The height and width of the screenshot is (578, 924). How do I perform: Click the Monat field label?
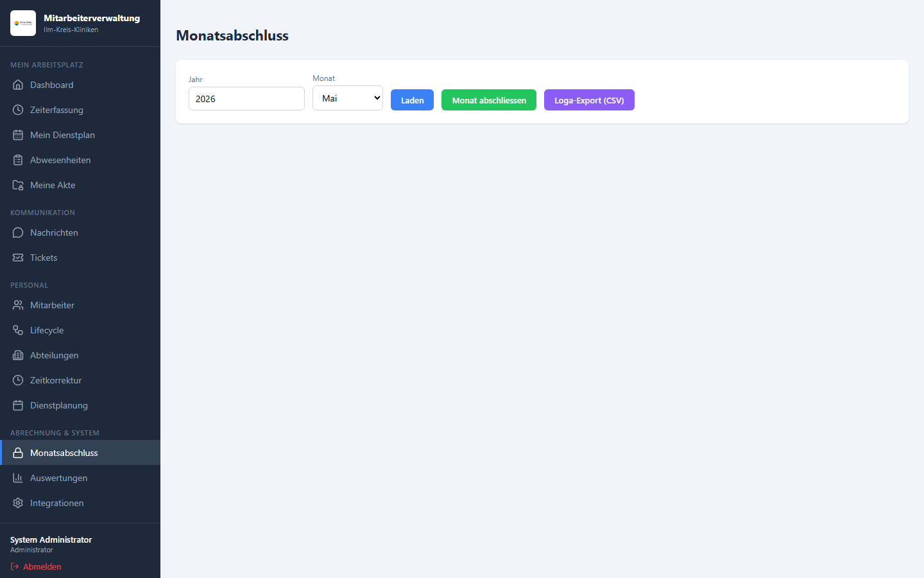(324, 78)
